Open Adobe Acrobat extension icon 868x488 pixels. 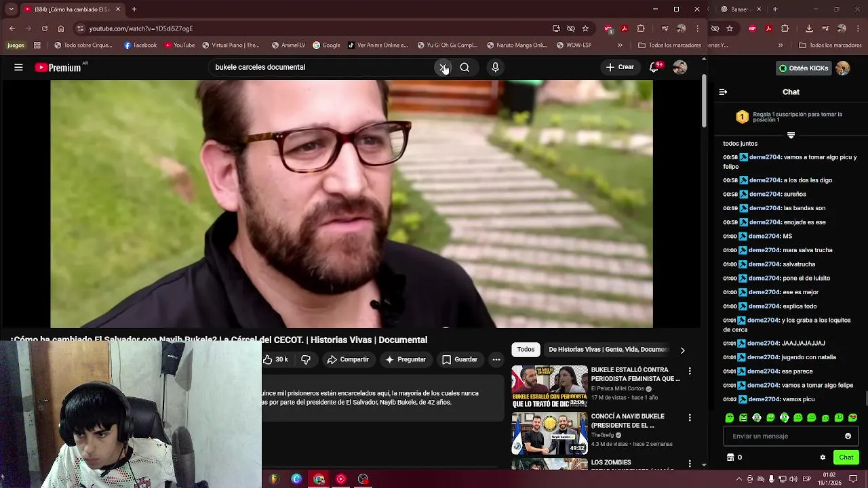click(x=624, y=28)
